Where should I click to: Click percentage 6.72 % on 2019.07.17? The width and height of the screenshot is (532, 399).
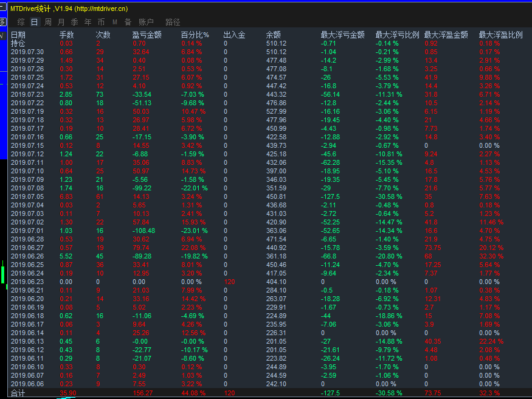click(192, 128)
